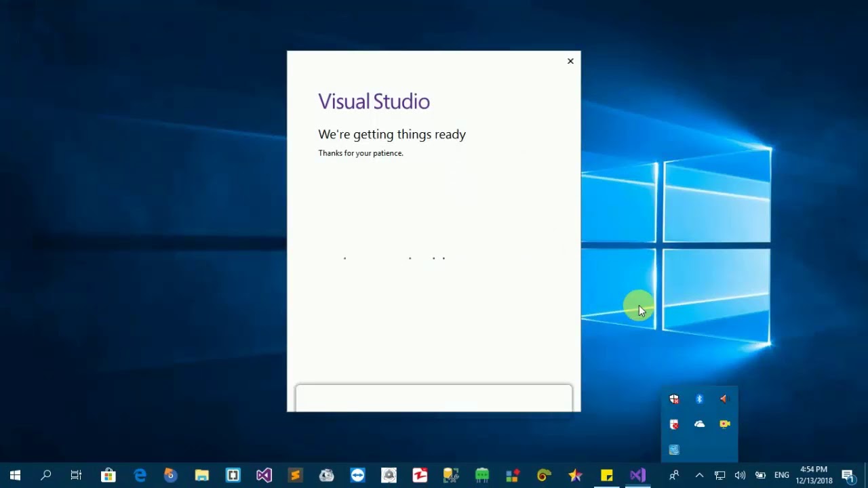The width and height of the screenshot is (868, 488).
Task: Open Task View in taskbar
Action: pos(76,476)
